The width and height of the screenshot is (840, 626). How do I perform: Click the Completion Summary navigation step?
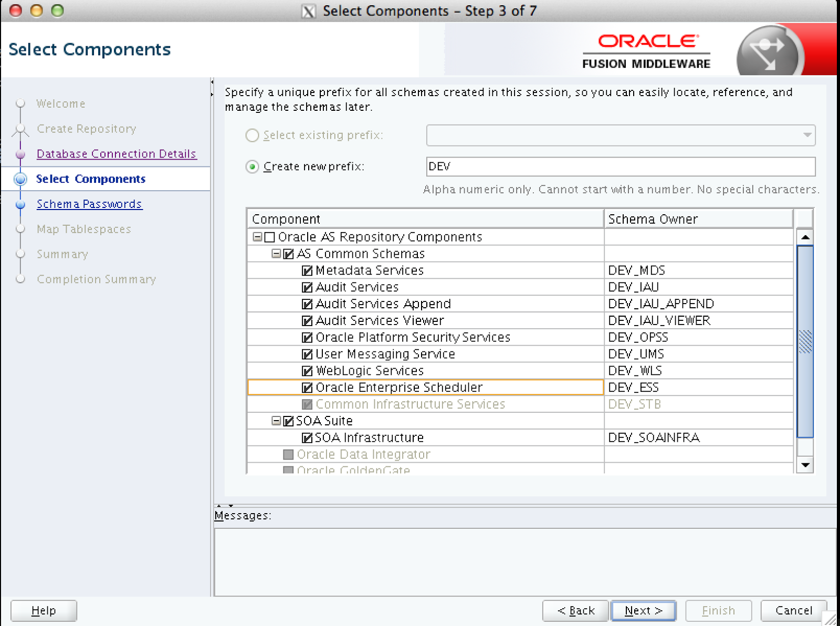click(x=97, y=279)
